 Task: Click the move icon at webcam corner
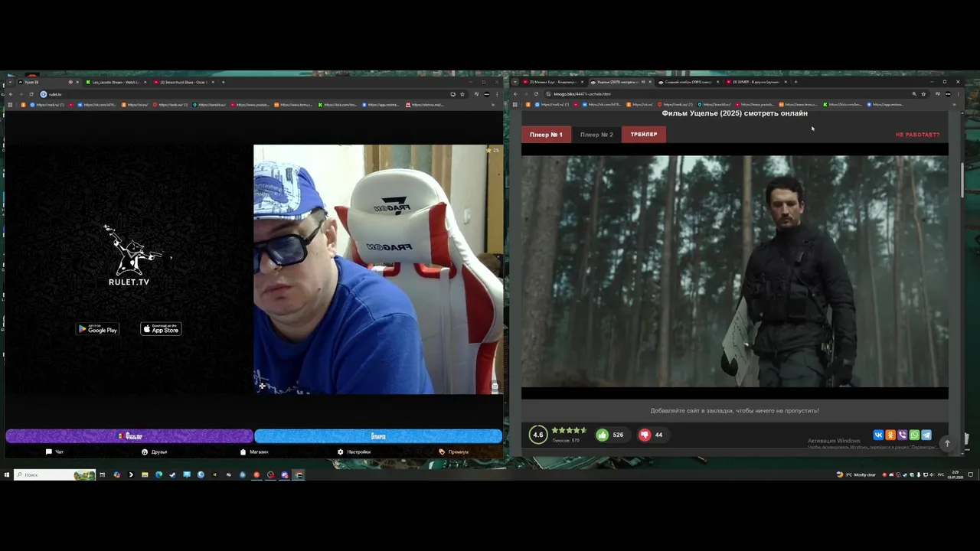[262, 386]
